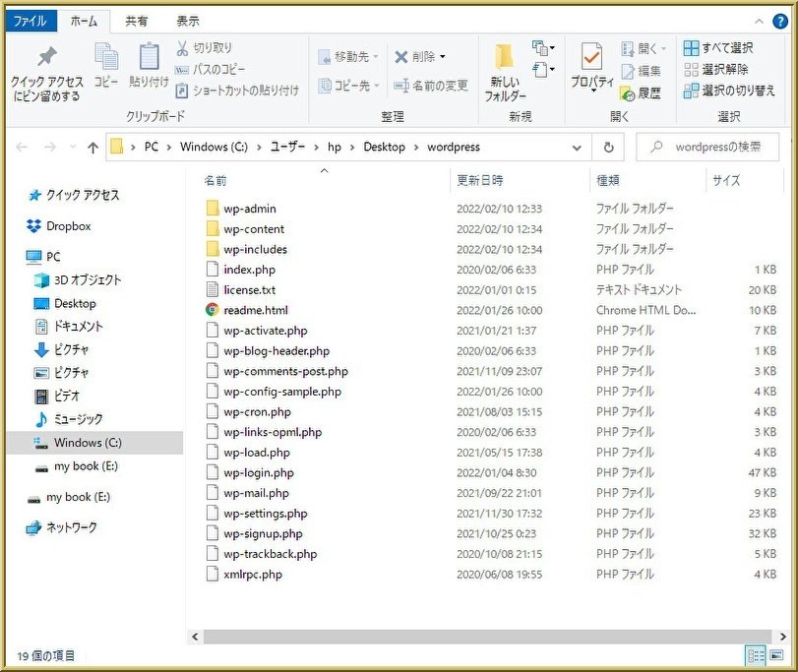This screenshot has width=798, height=672.
Task: Collapse the ribbon with the chevron
Action: point(759,22)
